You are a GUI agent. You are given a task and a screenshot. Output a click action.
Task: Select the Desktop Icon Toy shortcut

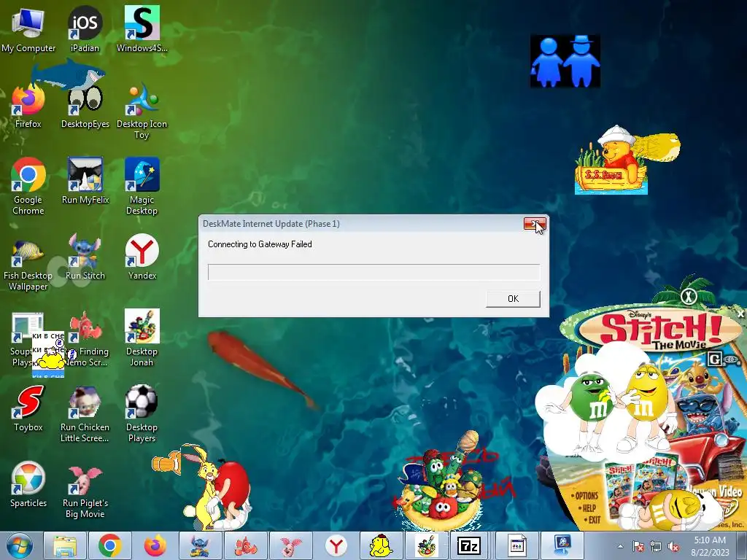[x=142, y=111]
